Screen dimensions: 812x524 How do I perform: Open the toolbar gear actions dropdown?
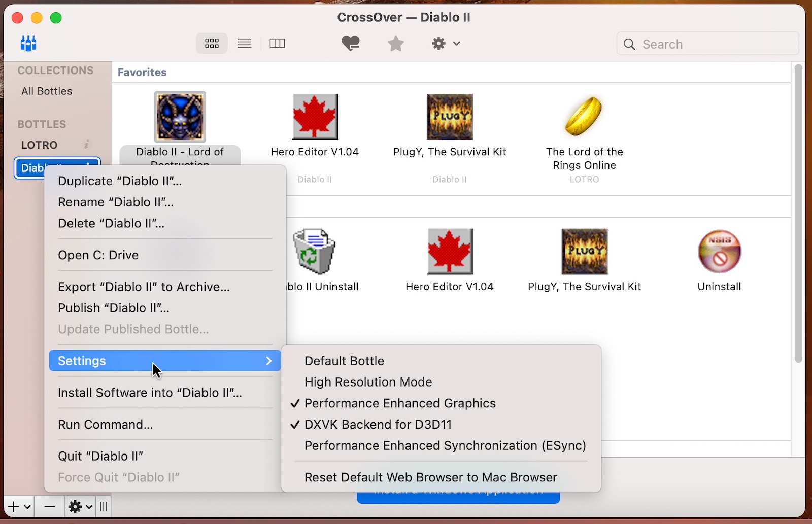tap(446, 44)
